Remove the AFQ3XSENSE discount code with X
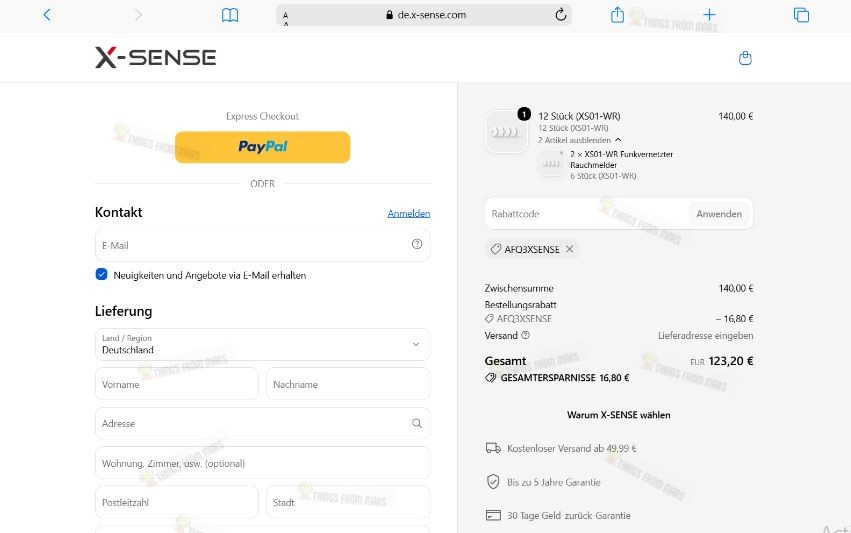The height and width of the screenshot is (533, 851). [569, 249]
